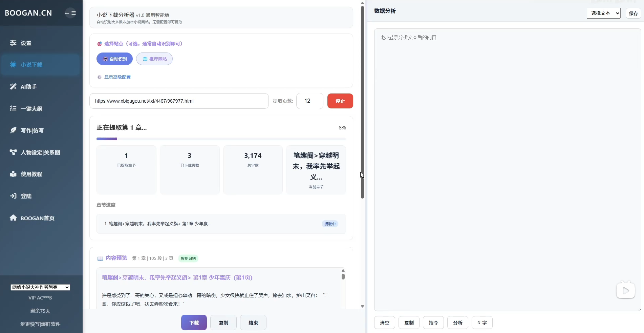Click the 停止 button
The width and height of the screenshot is (644, 333).
point(340,101)
